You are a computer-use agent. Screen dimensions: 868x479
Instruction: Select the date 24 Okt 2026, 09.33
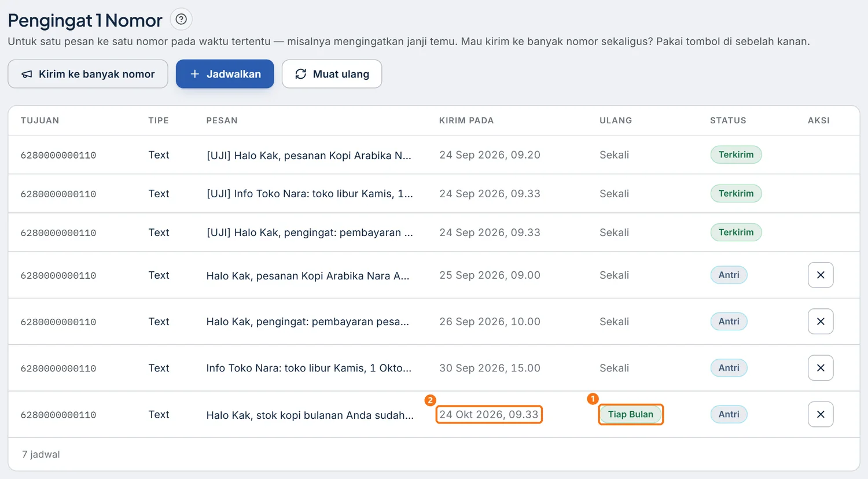(x=489, y=414)
